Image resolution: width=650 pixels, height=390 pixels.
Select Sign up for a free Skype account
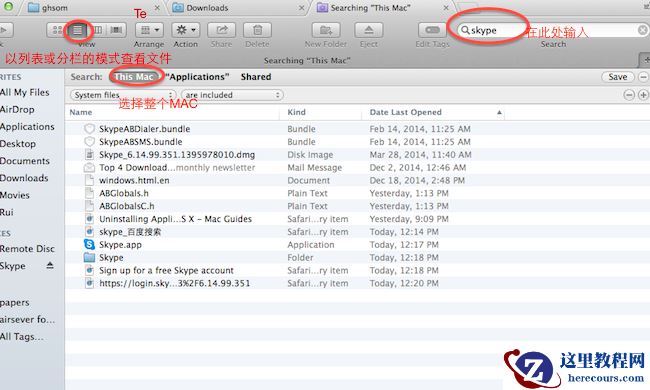166,270
